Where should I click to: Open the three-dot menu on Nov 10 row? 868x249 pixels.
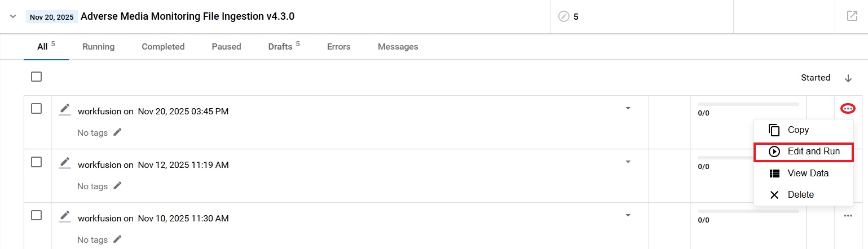(x=848, y=216)
